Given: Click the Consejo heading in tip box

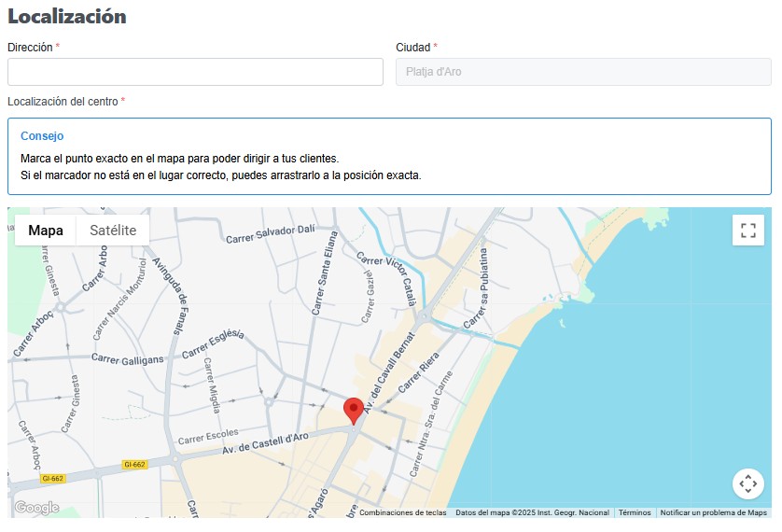Looking at the screenshot, I should point(42,136).
